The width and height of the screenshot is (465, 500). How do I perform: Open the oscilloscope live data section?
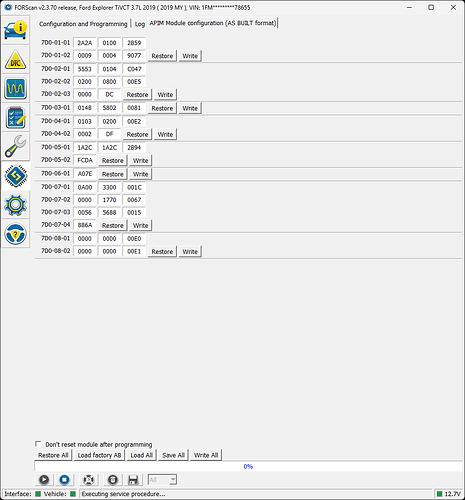pos(15,88)
